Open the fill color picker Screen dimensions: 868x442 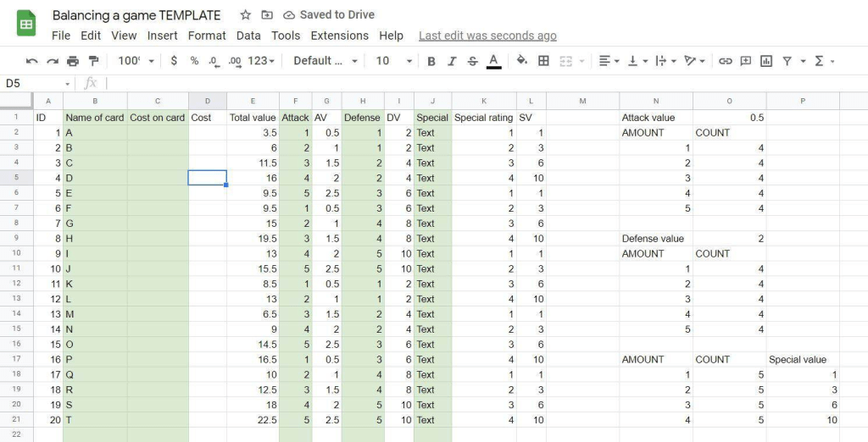pyautogui.click(x=521, y=61)
